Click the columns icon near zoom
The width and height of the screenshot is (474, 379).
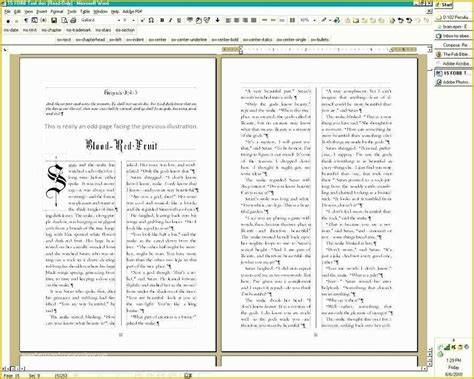(x=292, y=20)
